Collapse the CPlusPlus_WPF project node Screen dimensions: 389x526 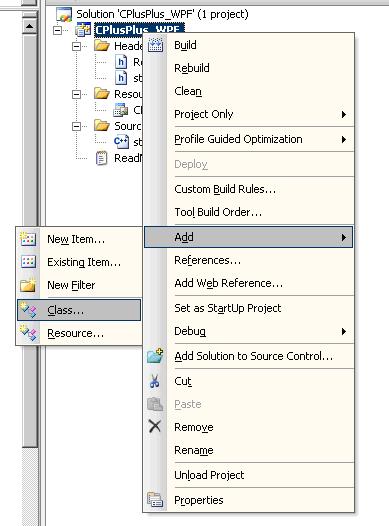point(58,30)
